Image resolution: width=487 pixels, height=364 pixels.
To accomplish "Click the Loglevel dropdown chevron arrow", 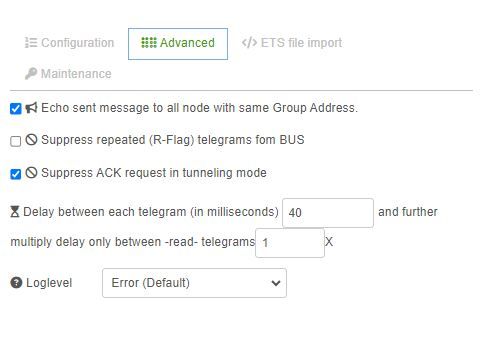I will pos(276,283).
